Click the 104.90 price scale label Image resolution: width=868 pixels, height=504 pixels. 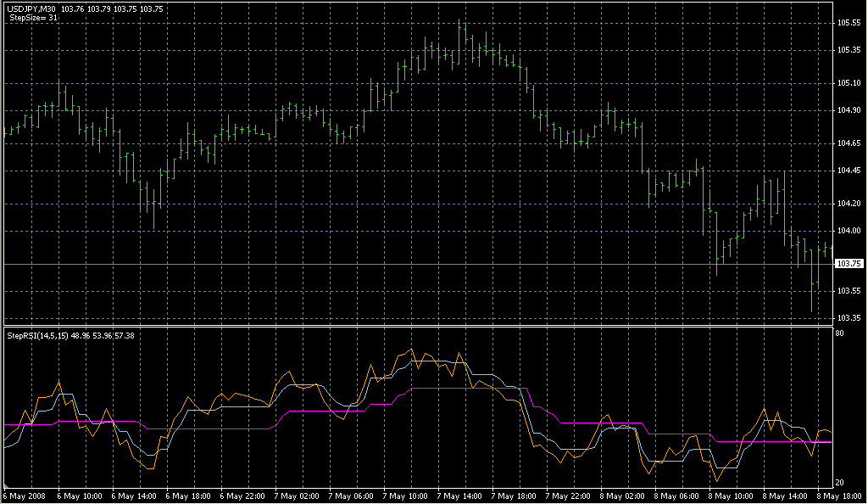click(849, 110)
